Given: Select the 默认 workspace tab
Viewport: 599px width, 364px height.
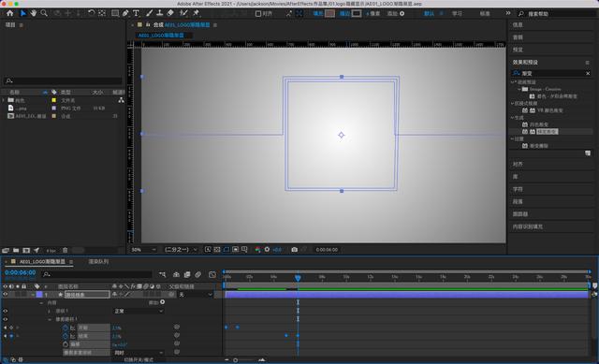Looking at the screenshot, I should coord(429,13).
